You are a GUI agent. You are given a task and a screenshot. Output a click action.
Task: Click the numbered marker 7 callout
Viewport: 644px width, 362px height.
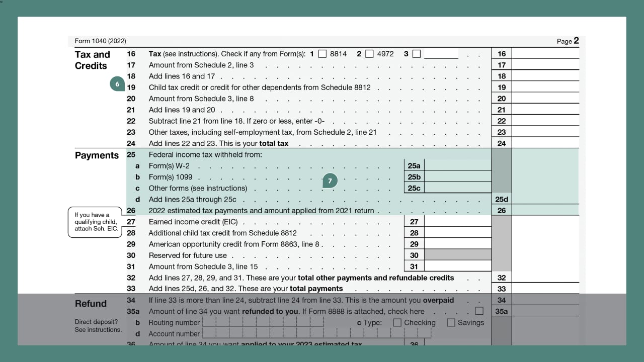click(x=330, y=180)
